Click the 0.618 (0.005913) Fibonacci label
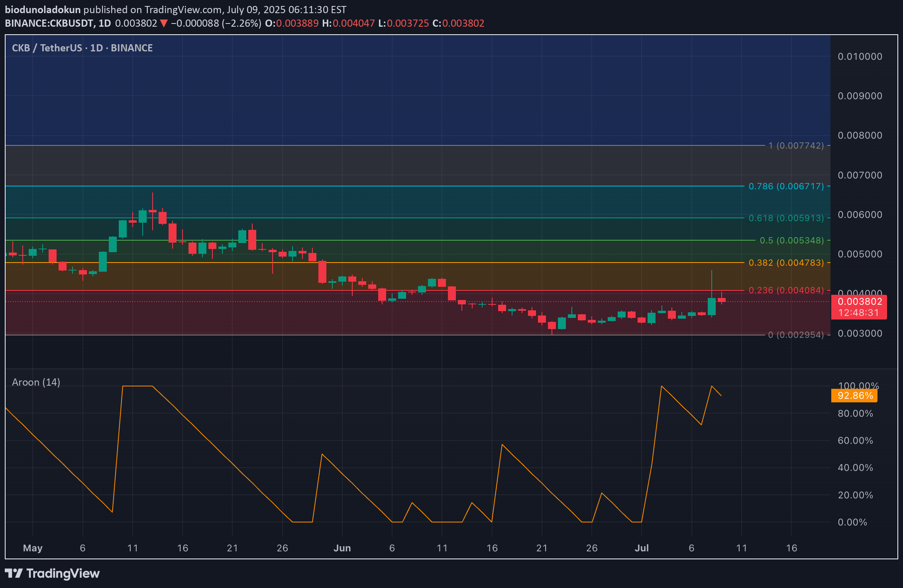The height and width of the screenshot is (588, 903). pos(786,218)
